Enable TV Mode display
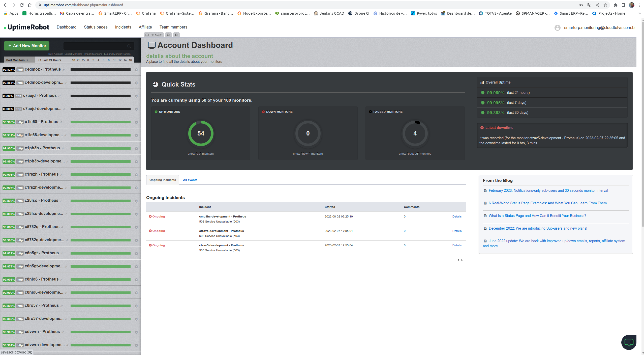The height and width of the screenshot is (355, 644). pos(154,35)
